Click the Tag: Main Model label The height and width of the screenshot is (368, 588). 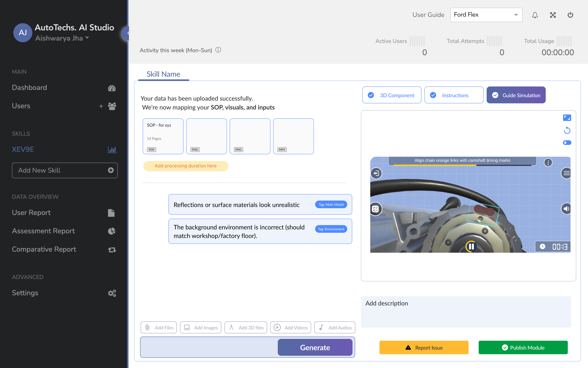pos(331,204)
